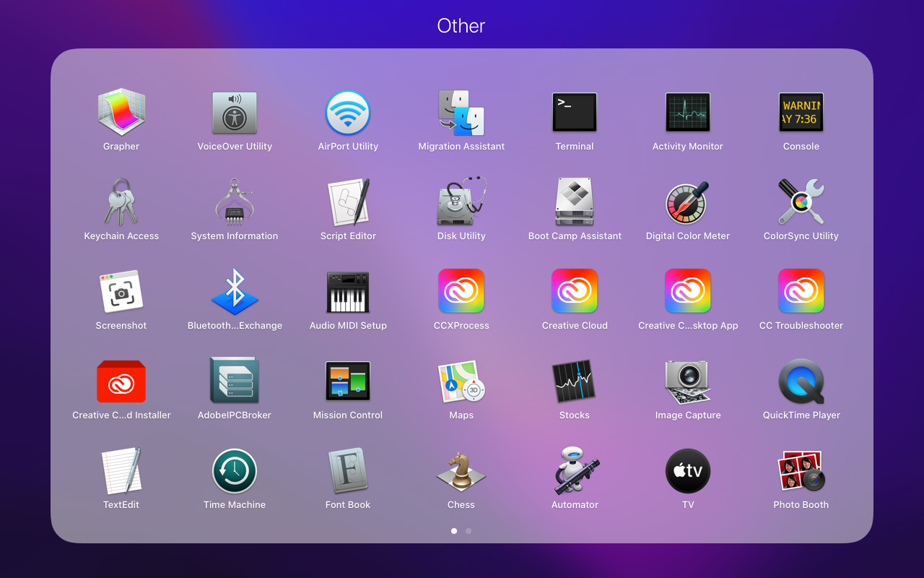This screenshot has width=924, height=578.
Task: Open the Screenshot utility
Action: [121, 292]
